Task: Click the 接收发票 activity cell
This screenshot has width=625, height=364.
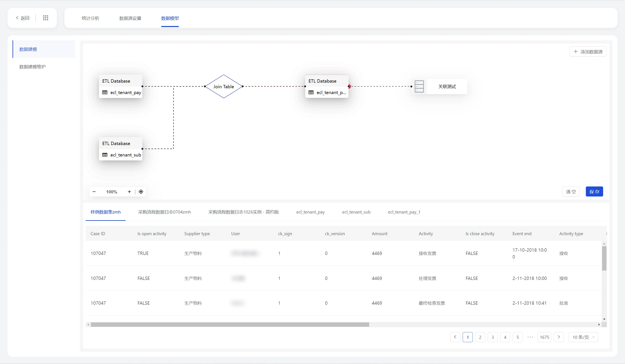Action: 427,253
